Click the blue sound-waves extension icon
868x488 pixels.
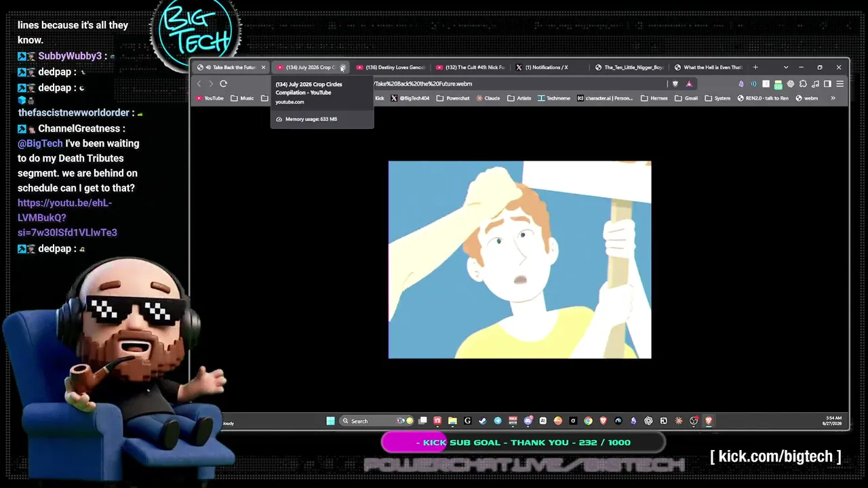753,84
